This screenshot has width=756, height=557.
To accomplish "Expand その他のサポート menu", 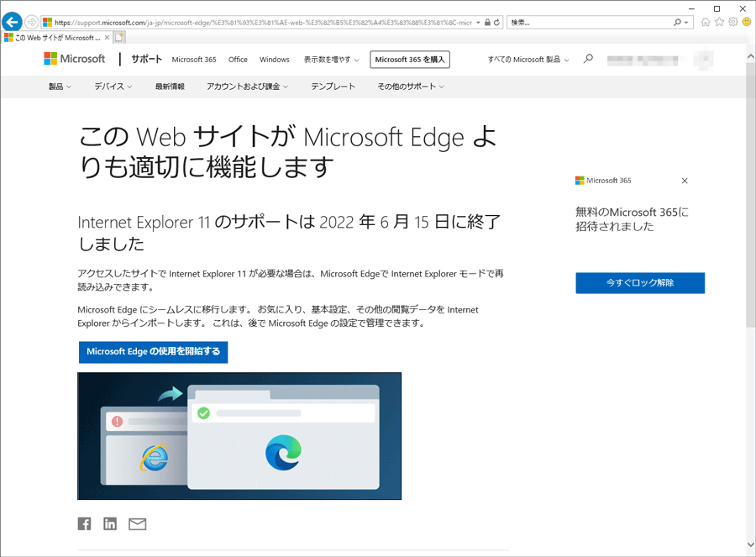I will (x=411, y=87).
